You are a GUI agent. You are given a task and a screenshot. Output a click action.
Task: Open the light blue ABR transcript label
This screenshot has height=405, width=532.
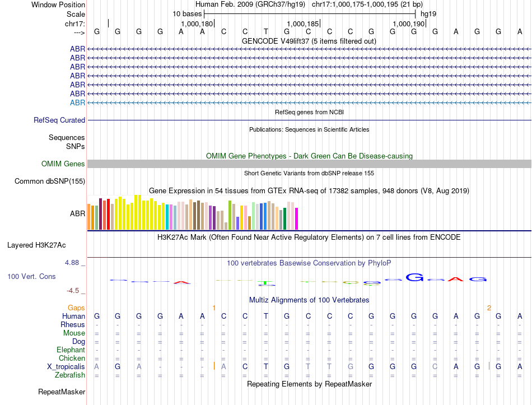tap(77, 103)
